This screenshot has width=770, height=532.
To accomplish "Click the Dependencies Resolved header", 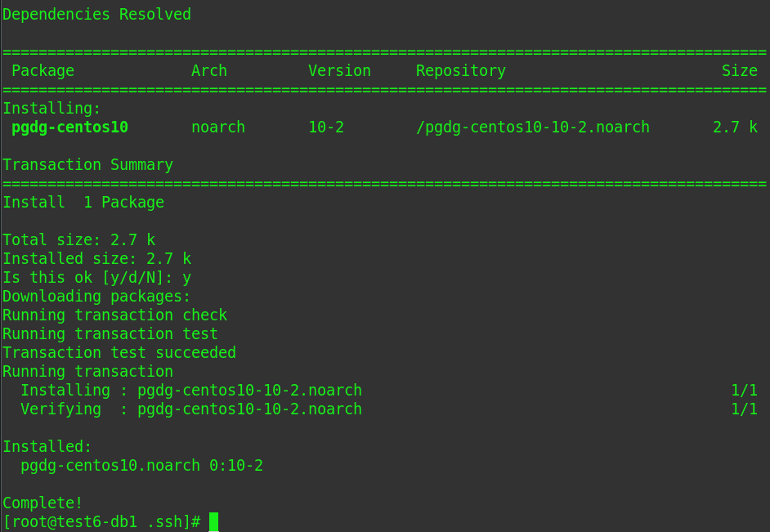I will coord(96,14).
